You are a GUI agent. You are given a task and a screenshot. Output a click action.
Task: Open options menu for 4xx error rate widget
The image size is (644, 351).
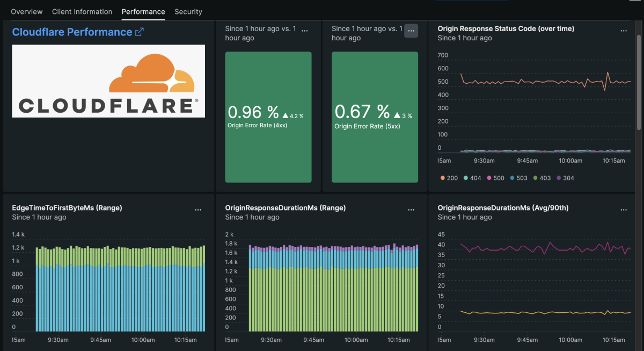click(305, 31)
